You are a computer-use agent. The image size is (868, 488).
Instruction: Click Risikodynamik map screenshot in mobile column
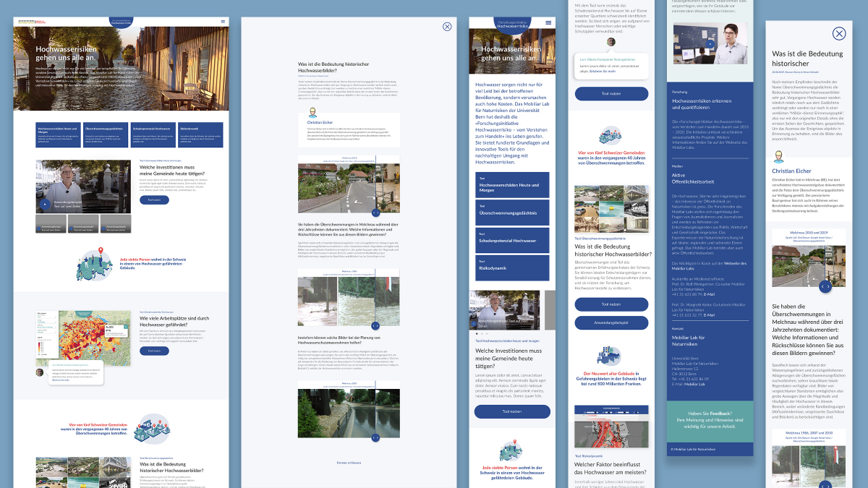tap(611, 427)
